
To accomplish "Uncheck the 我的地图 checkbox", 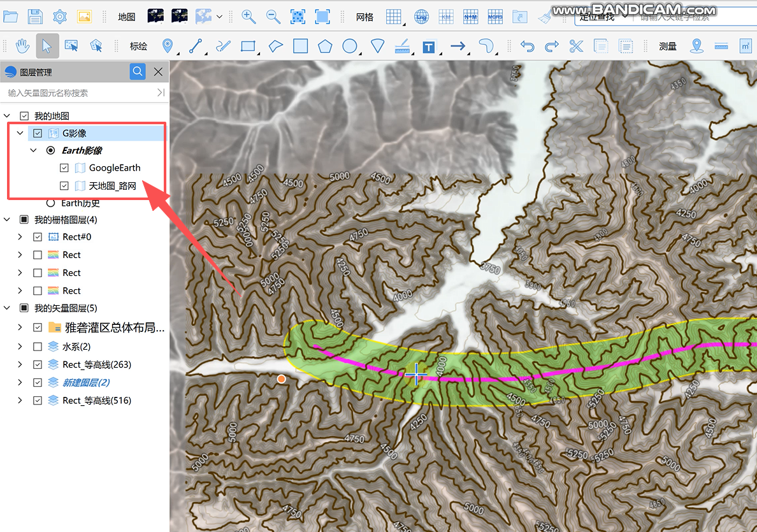I will pos(24,116).
